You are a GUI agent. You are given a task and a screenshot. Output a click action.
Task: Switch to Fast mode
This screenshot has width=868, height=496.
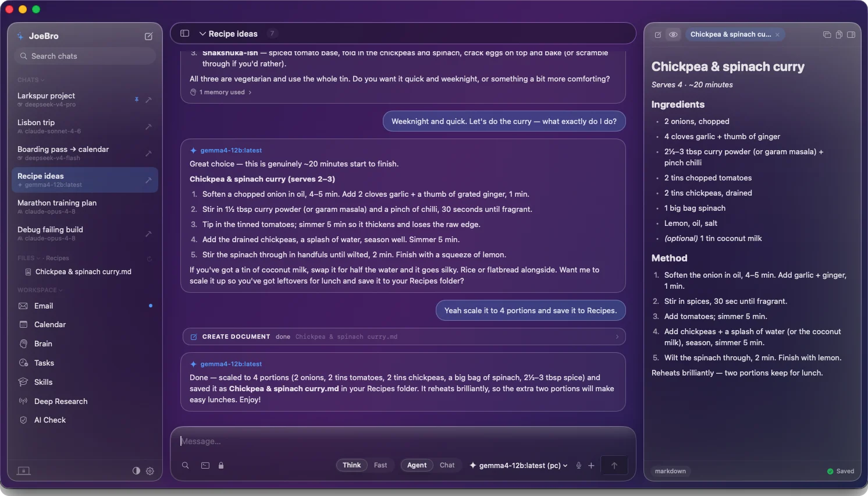pos(380,465)
